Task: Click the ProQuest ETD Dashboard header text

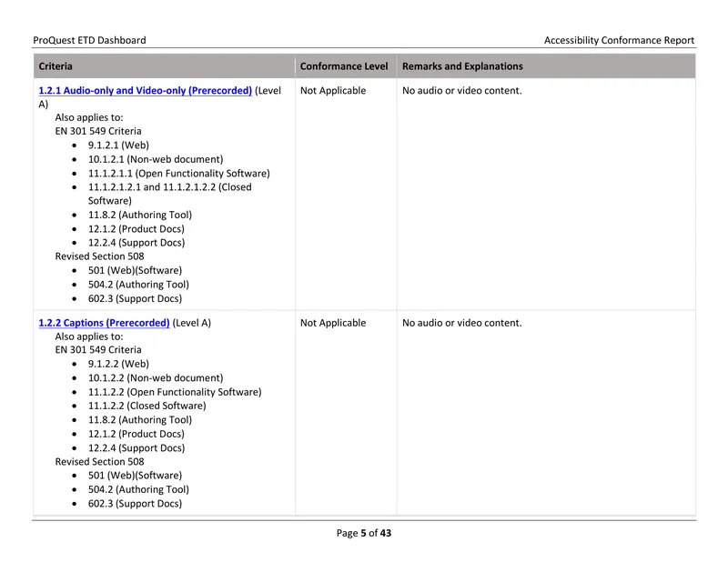Action: coord(89,40)
